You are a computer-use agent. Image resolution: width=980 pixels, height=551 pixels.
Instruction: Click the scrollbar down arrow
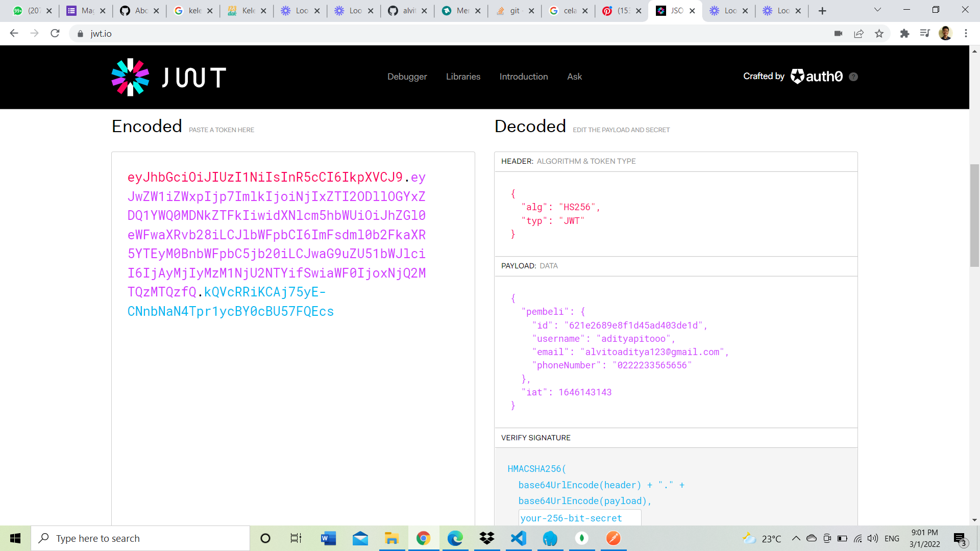(974, 520)
